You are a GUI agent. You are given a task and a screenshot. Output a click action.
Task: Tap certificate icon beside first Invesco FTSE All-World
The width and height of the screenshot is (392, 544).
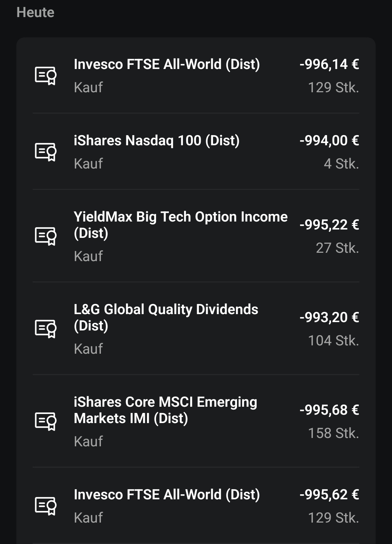(46, 76)
